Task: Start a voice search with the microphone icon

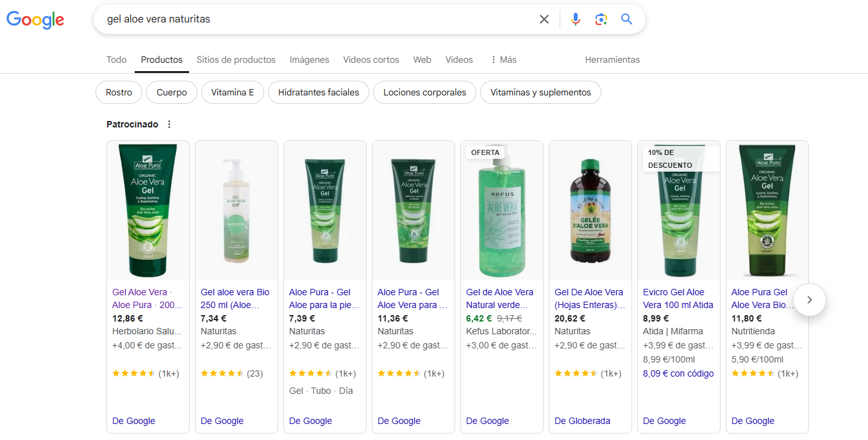Action: [575, 19]
